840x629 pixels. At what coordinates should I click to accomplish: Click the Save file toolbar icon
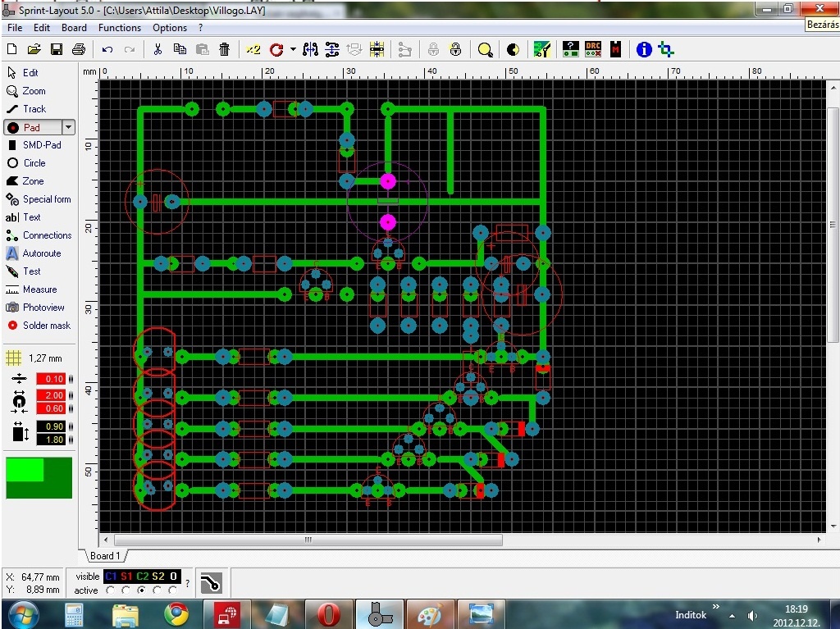[x=57, y=50]
